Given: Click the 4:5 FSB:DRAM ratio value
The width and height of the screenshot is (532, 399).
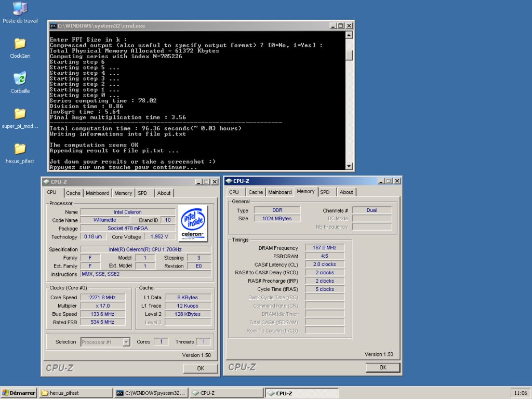Looking at the screenshot, I should (x=325, y=256).
